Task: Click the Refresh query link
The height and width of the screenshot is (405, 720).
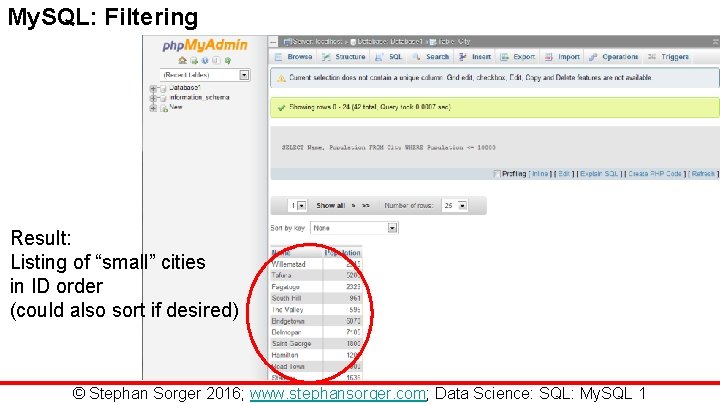Action: click(703, 174)
